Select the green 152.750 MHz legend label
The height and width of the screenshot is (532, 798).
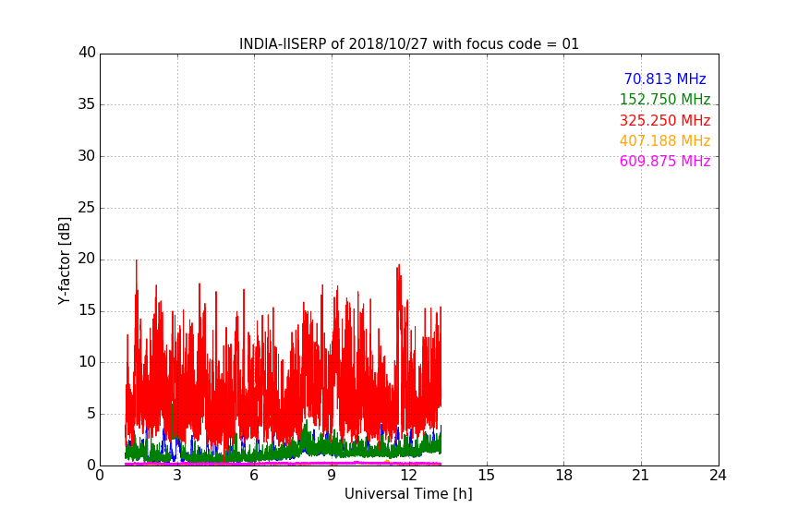[x=665, y=100]
